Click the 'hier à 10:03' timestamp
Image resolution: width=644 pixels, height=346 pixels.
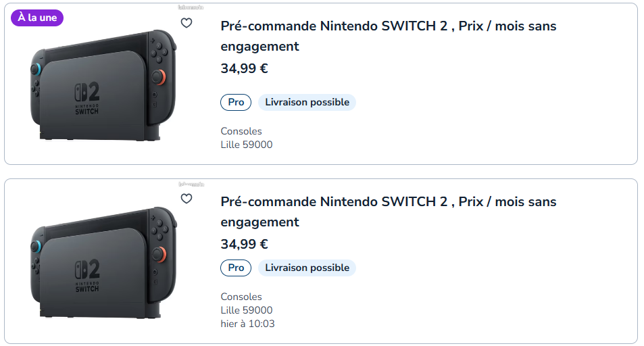tap(247, 324)
